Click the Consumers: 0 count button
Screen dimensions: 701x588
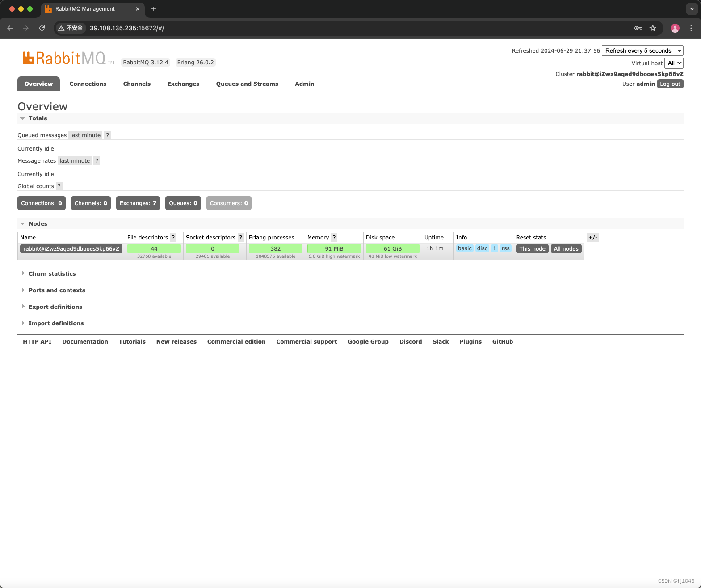229,203
